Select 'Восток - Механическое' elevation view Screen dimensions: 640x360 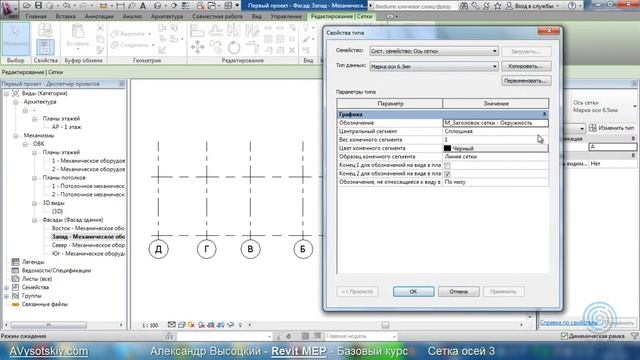[88, 229]
